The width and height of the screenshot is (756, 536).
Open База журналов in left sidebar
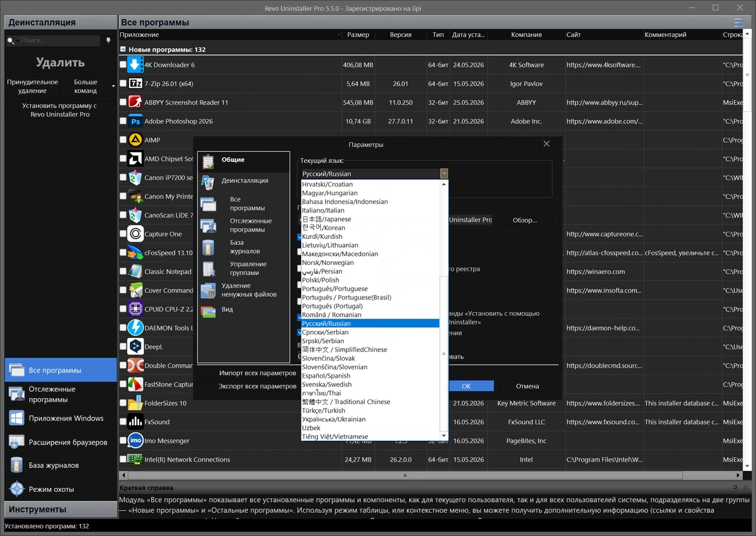[x=60, y=465]
